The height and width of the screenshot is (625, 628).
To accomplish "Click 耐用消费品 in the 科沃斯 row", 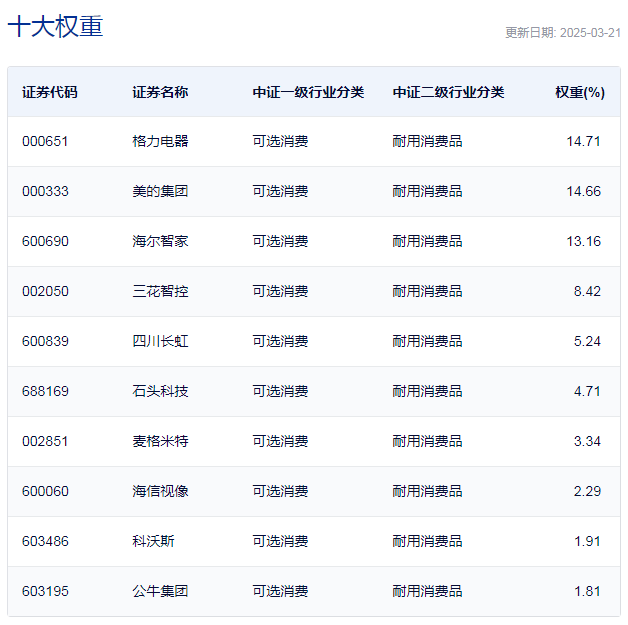I will point(427,541).
